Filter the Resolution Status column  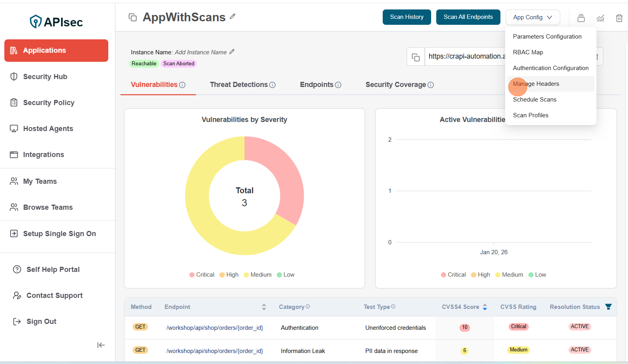point(608,307)
